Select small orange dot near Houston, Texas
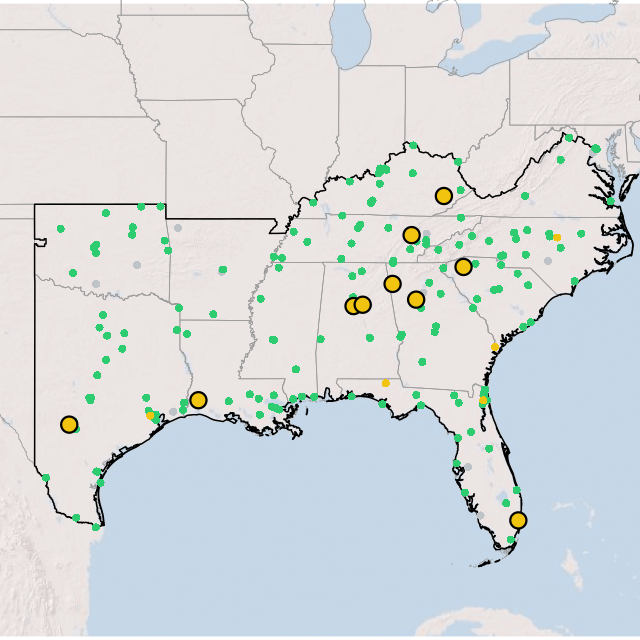This screenshot has height=640, width=640. (150, 416)
